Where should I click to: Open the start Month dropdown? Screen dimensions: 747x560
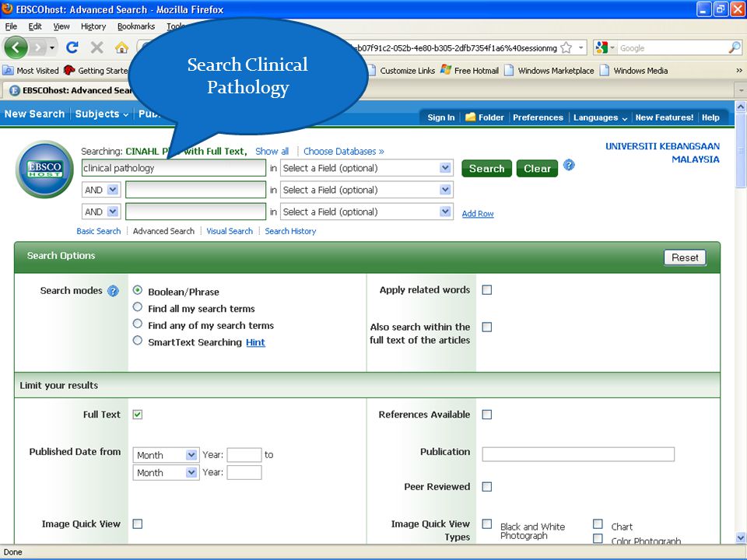pos(166,455)
